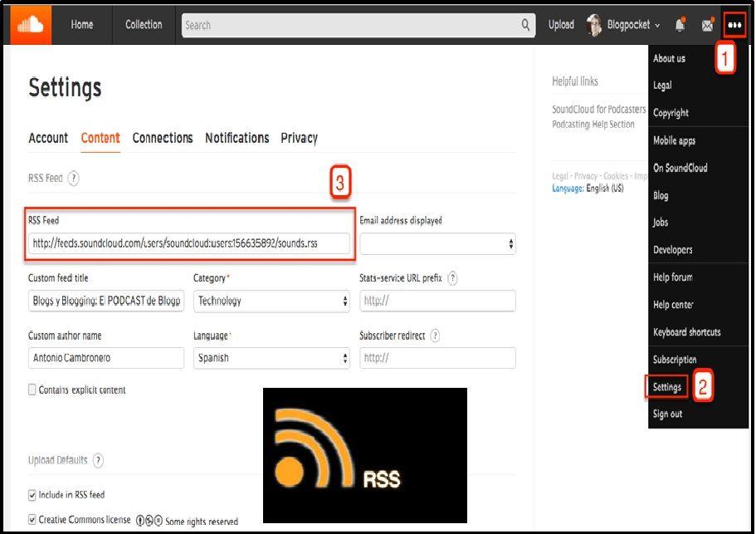Click the Blogpocket profile avatar
Screen dimensions: 756x534
pyautogui.click(x=594, y=25)
